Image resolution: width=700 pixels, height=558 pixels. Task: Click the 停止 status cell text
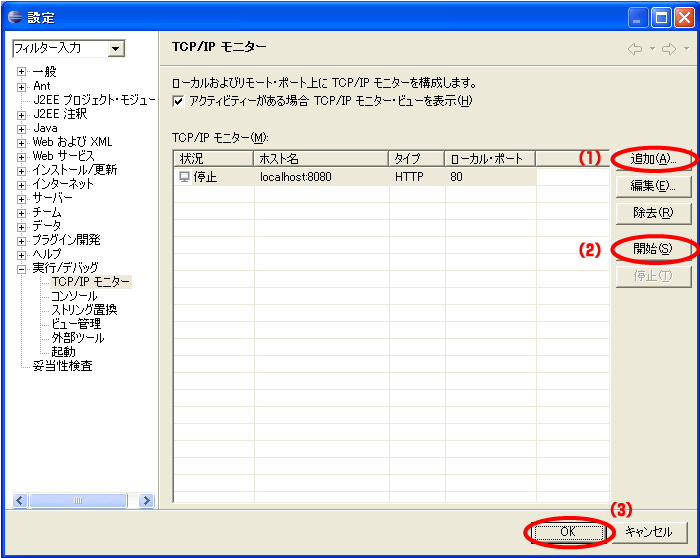[205, 177]
